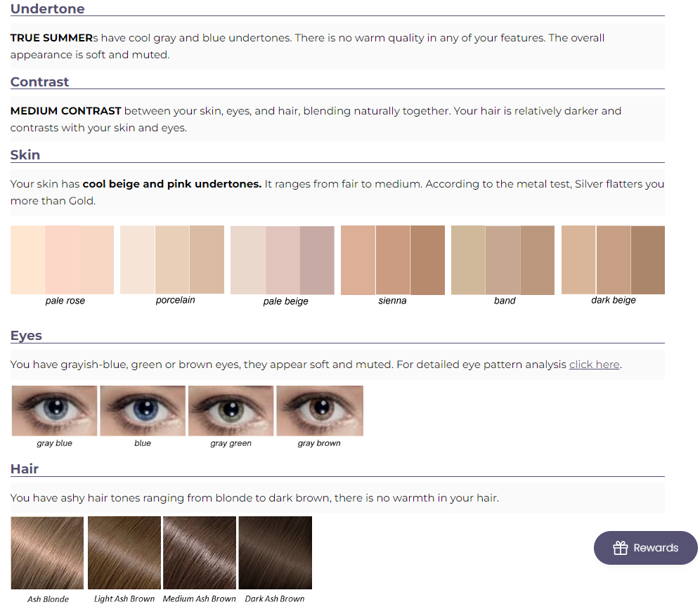Open the gray green eye image
Viewport: 700px width, 609px height.
tap(231, 411)
